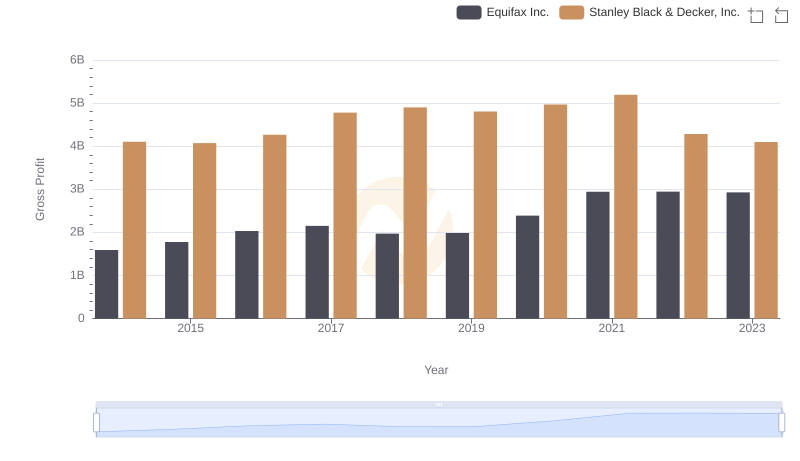800x461 pixels.
Task: Click the x-axis label 2023
Action: 752,328
